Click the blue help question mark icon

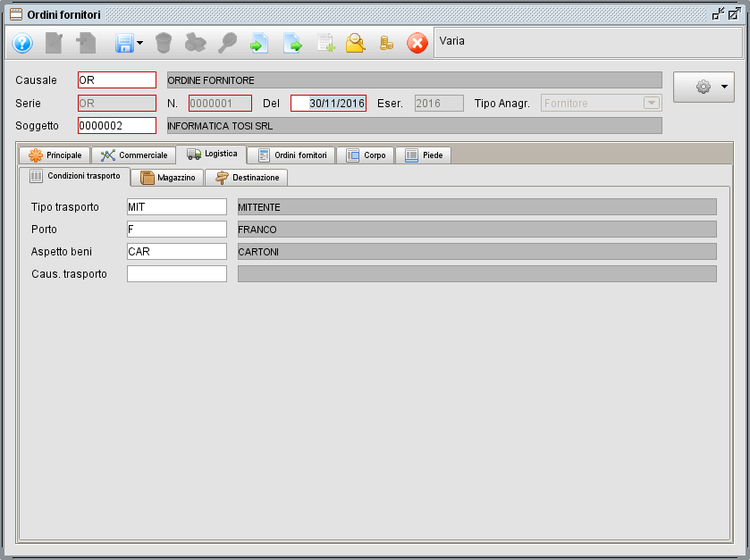click(22, 43)
